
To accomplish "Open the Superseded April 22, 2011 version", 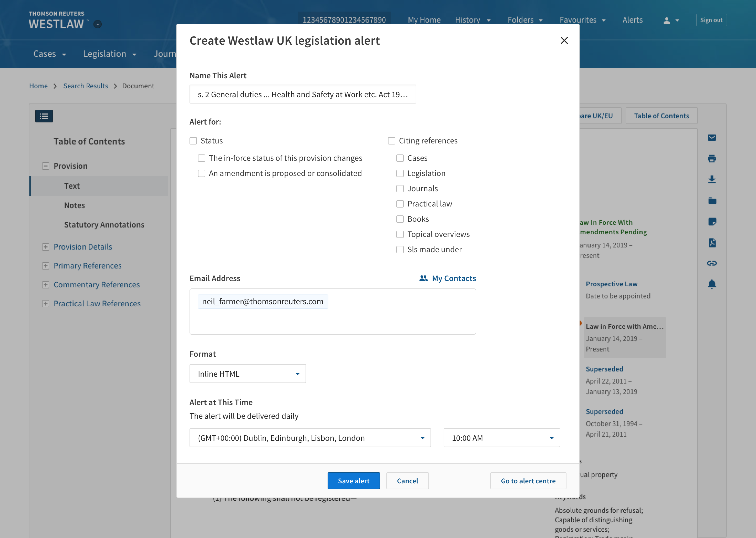I will tap(604, 369).
